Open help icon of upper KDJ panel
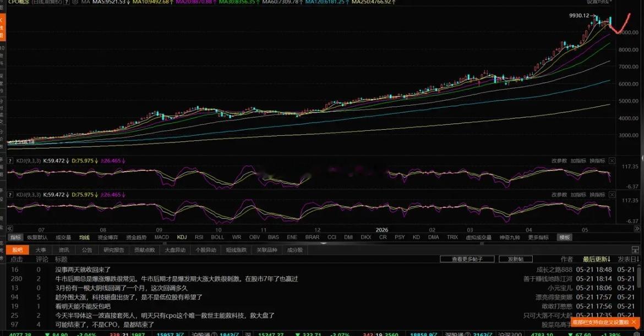Image resolution: width=644 pixels, height=336 pixels. pos(10,161)
